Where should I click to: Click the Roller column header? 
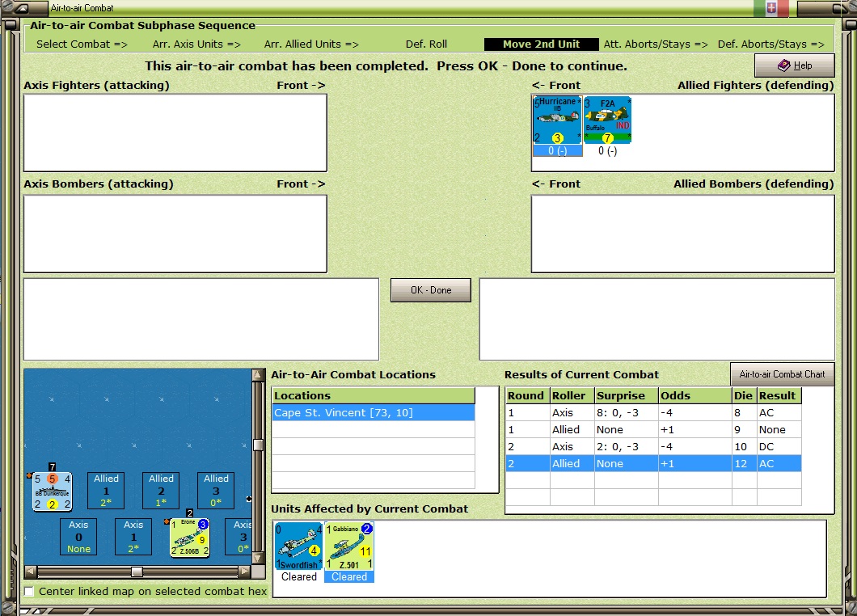(572, 396)
